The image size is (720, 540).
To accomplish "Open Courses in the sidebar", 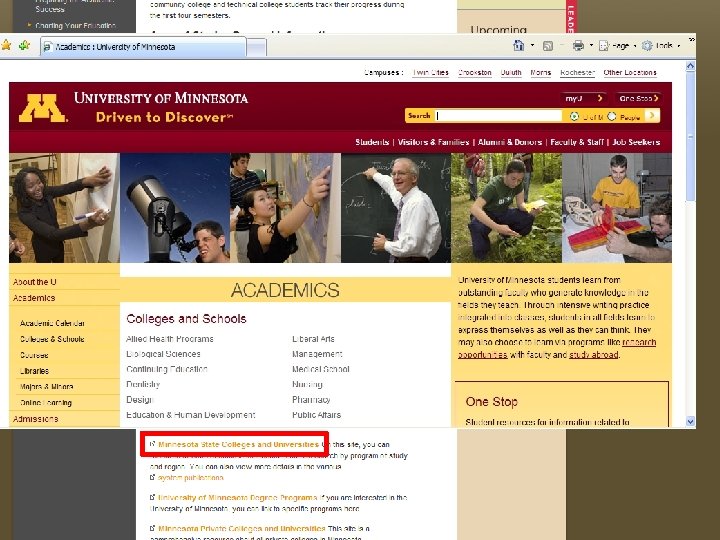I will [x=34, y=355].
